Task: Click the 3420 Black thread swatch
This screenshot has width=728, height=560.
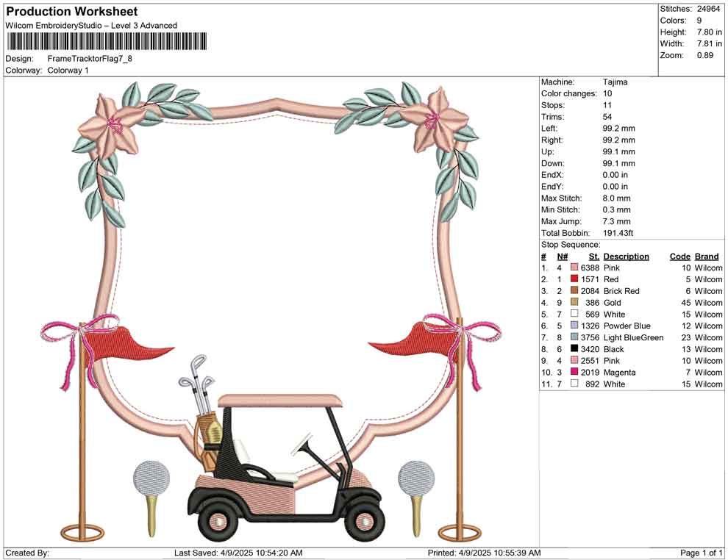Action: [575, 349]
